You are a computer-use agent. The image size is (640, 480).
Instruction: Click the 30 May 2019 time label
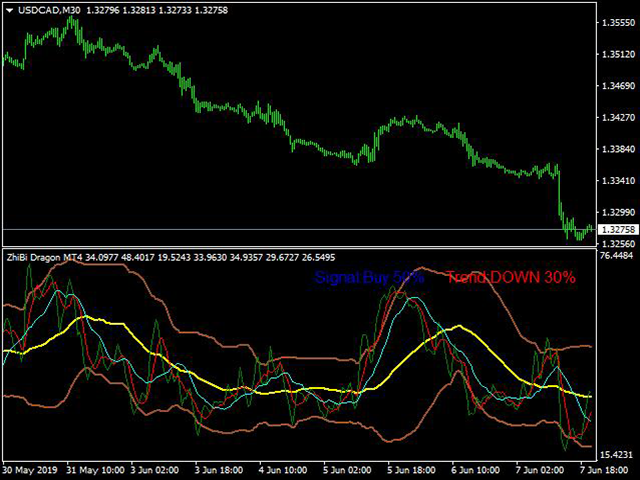coord(32,470)
